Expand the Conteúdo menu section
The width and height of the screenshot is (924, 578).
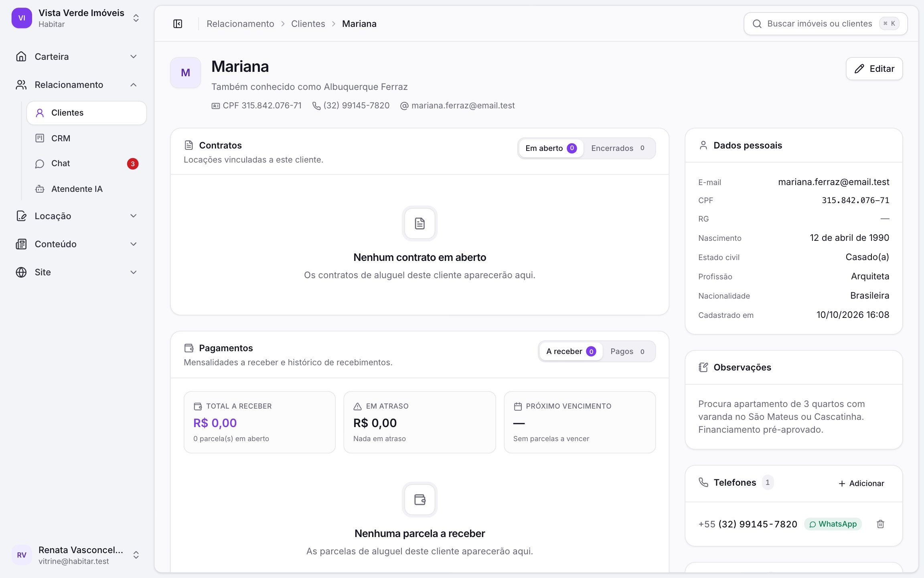76,244
